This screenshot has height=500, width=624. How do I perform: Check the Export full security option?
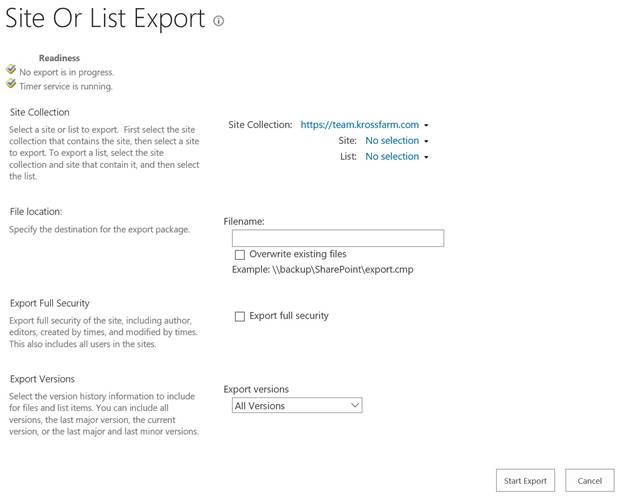tap(240, 317)
